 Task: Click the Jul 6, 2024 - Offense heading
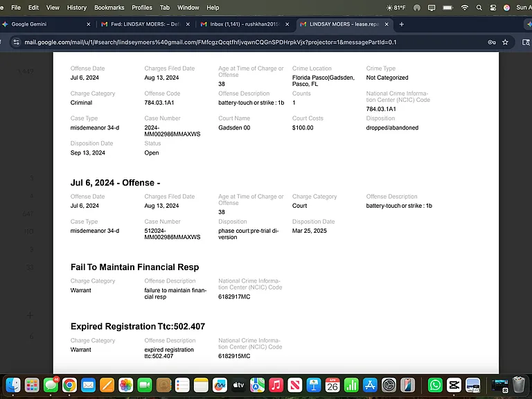pos(115,183)
